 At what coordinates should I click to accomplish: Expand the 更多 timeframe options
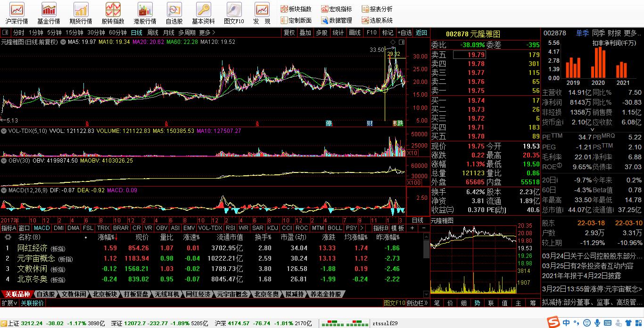tap(207, 33)
